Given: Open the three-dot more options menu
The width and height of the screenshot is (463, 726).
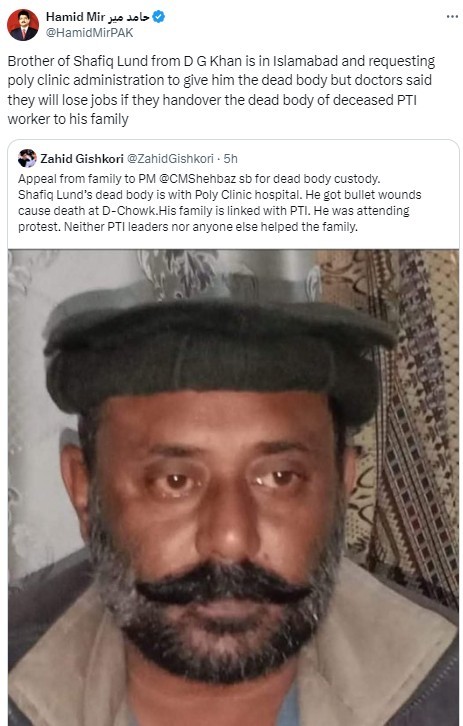Looking at the screenshot, I should pos(452,17).
